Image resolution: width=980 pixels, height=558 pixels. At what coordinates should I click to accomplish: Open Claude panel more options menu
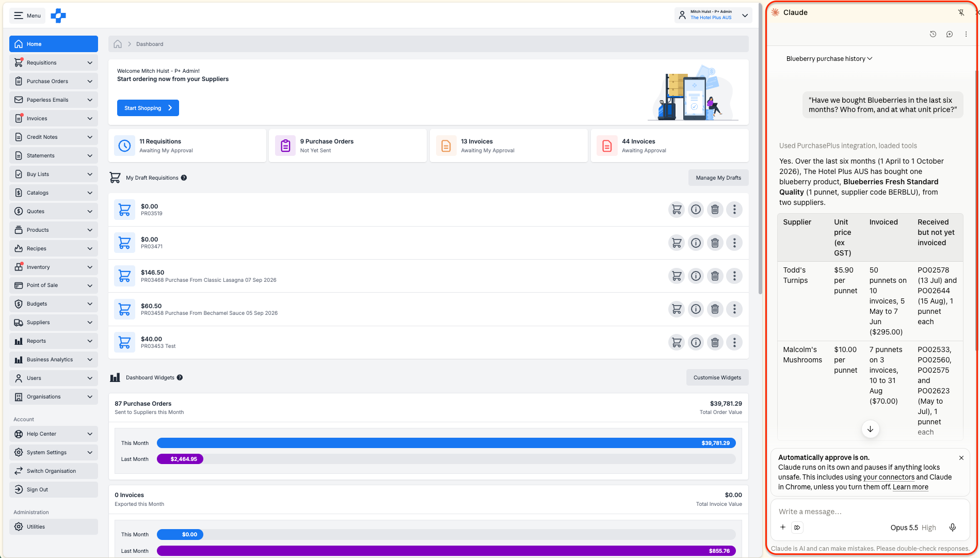(966, 34)
